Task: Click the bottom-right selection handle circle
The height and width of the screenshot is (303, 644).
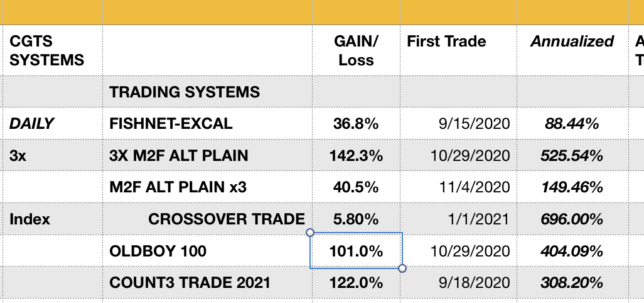Action: tap(402, 268)
